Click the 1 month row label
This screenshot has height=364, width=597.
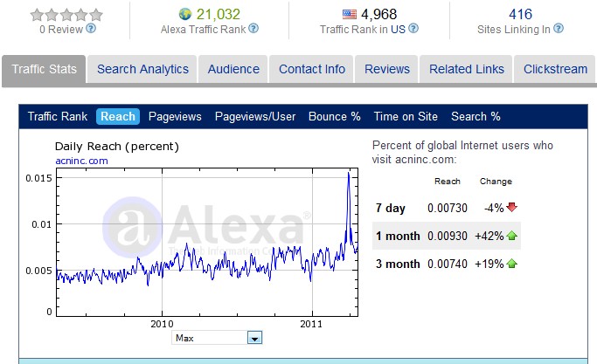[398, 236]
